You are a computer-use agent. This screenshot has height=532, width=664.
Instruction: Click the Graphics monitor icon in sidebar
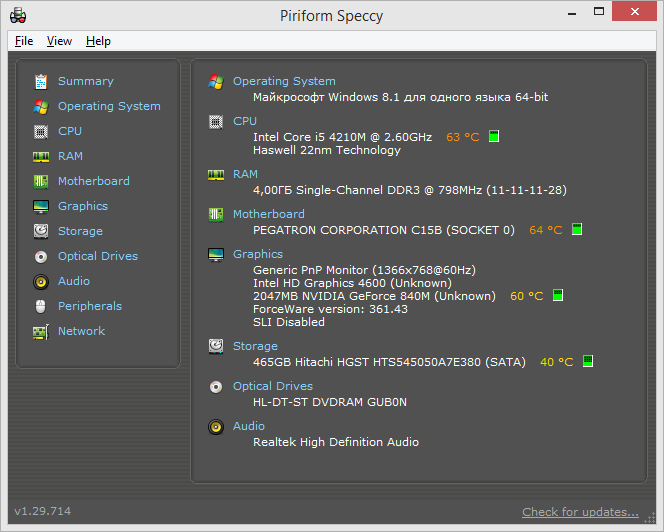(x=41, y=206)
